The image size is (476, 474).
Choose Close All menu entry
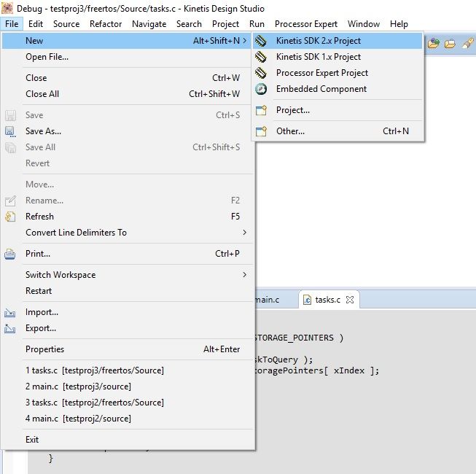pyautogui.click(x=128, y=94)
